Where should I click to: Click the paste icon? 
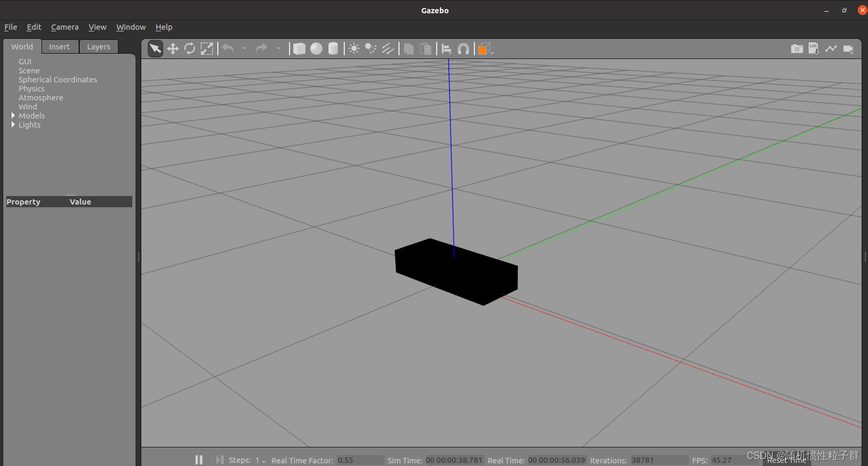pos(426,49)
